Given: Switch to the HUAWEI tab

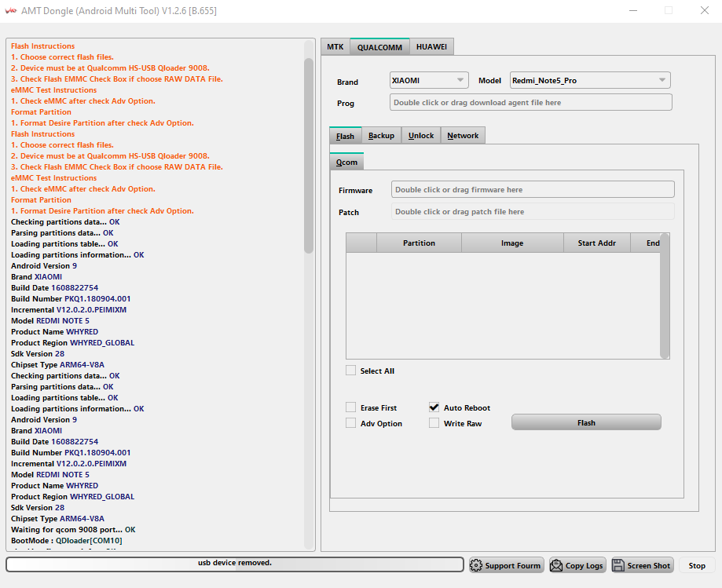Looking at the screenshot, I should (x=431, y=47).
